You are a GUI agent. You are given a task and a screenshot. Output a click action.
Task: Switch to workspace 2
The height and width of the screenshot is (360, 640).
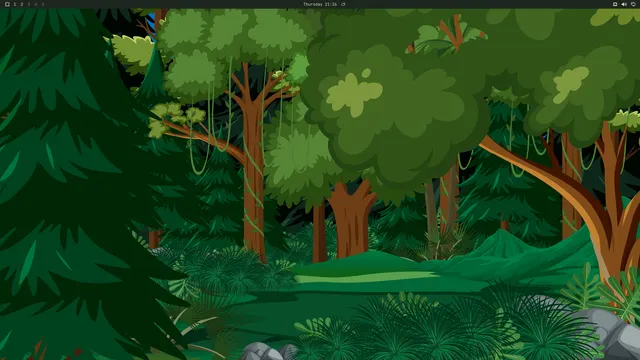pyautogui.click(x=22, y=4)
